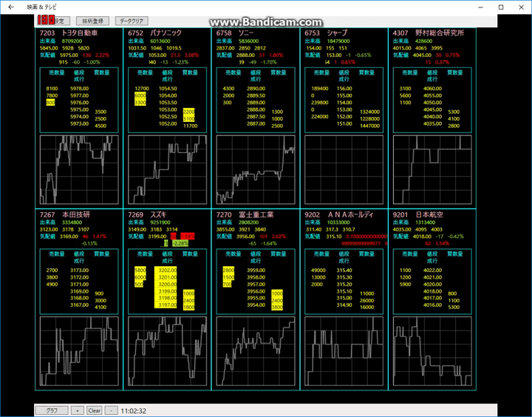532x417 pixels.
Task: Select the 9201 日本航空 stock header
Action: [x=417, y=214]
